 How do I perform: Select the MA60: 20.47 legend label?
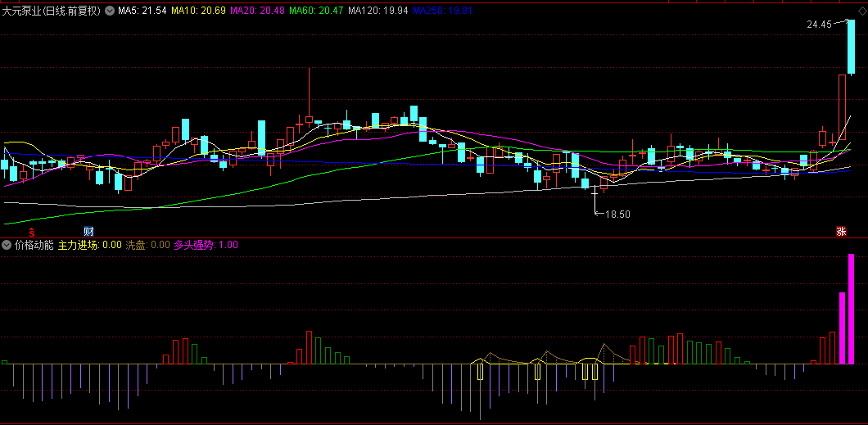[x=317, y=10]
